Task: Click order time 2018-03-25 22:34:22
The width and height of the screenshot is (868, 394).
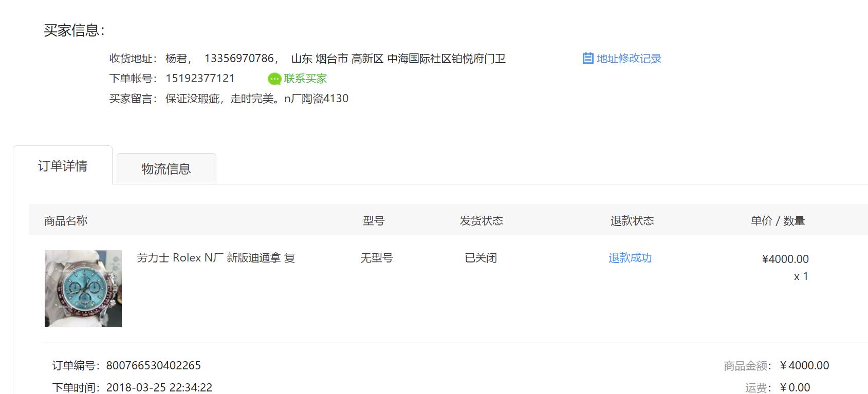Action: pyautogui.click(x=159, y=387)
